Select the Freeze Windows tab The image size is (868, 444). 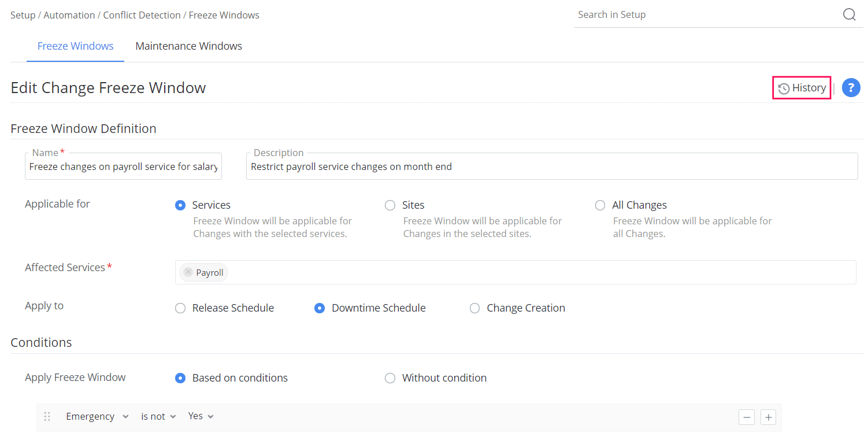(75, 46)
